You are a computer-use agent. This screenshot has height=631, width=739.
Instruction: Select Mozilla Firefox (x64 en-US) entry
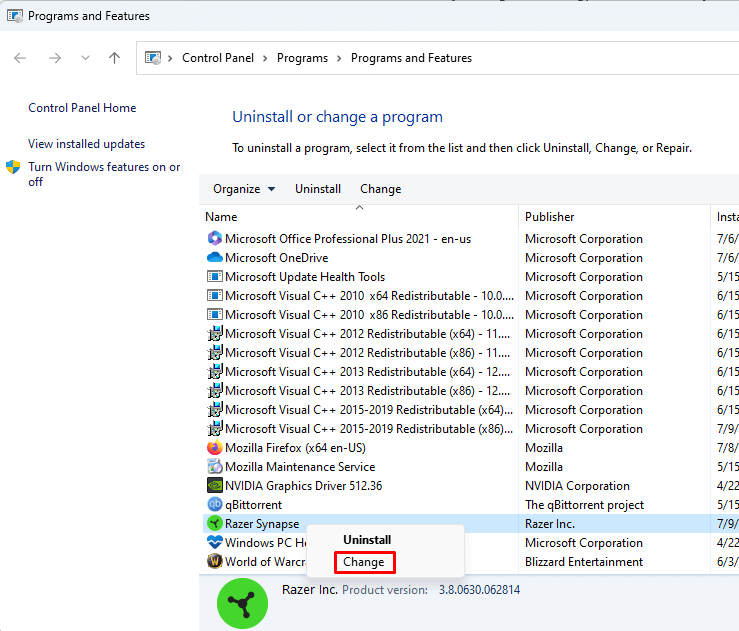click(x=296, y=448)
